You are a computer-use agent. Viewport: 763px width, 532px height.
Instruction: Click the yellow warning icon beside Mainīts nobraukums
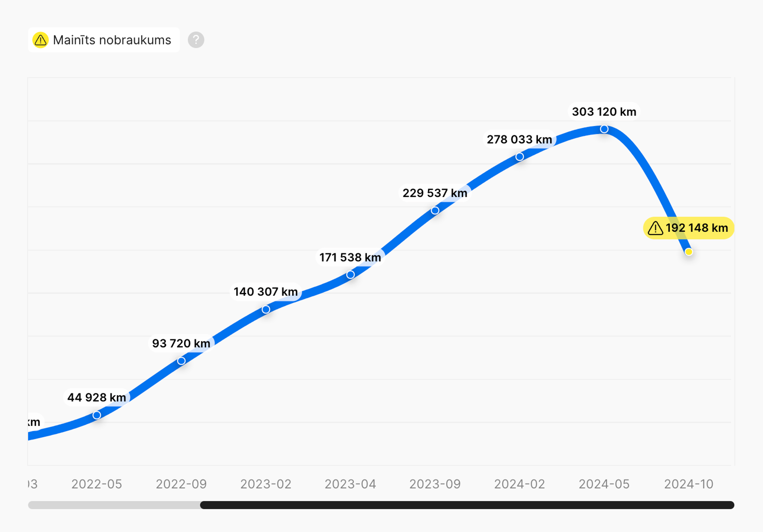point(41,40)
